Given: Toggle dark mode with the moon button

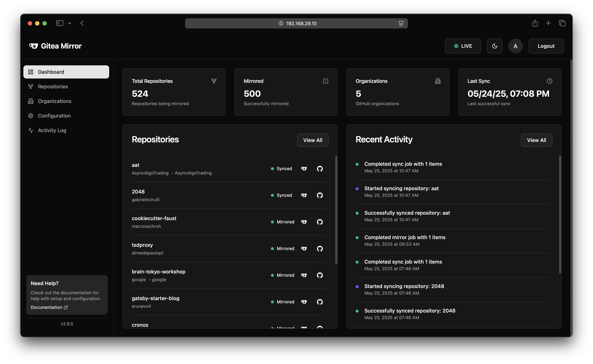Looking at the screenshot, I should click(x=495, y=46).
